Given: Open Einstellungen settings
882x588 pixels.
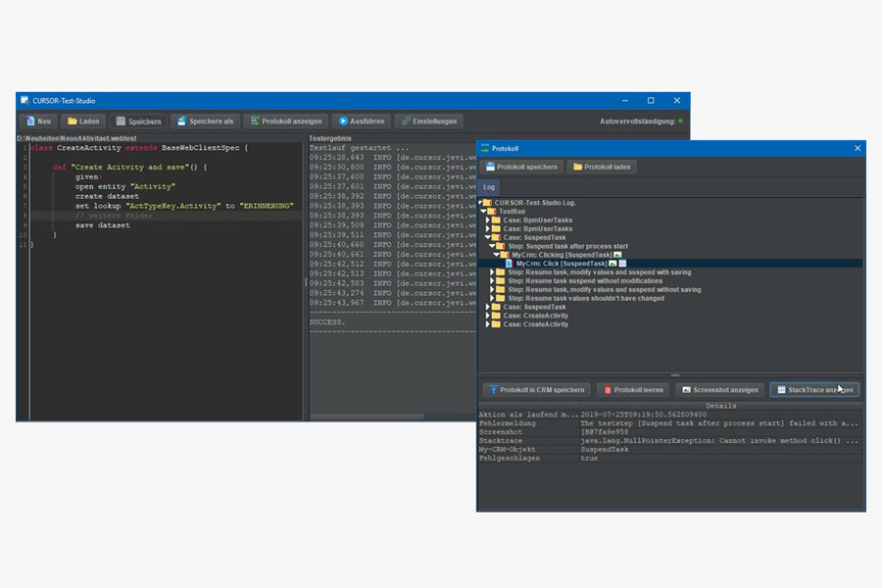Looking at the screenshot, I should point(428,122).
